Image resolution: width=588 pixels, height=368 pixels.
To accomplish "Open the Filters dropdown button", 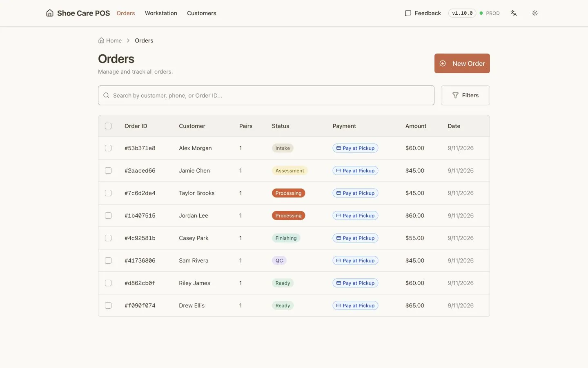I will [x=465, y=95].
